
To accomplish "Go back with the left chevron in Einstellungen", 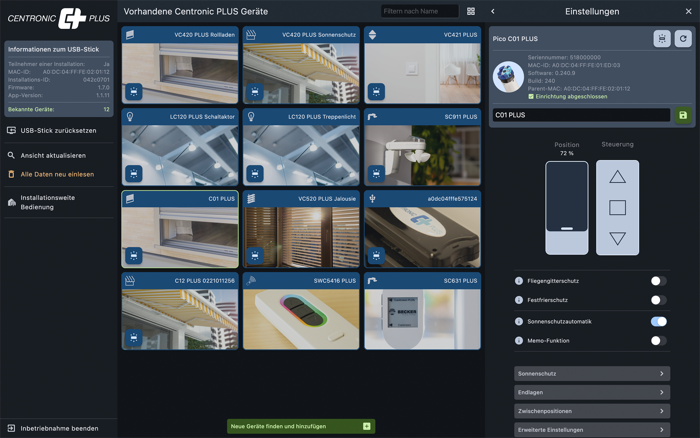I will click(x=493, y=11).
